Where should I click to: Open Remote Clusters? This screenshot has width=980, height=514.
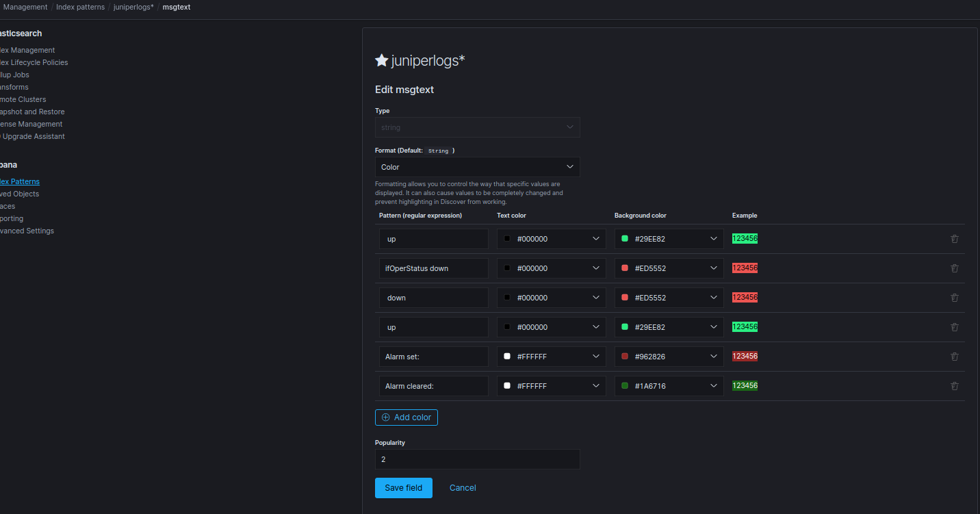(x=23, y=99)
